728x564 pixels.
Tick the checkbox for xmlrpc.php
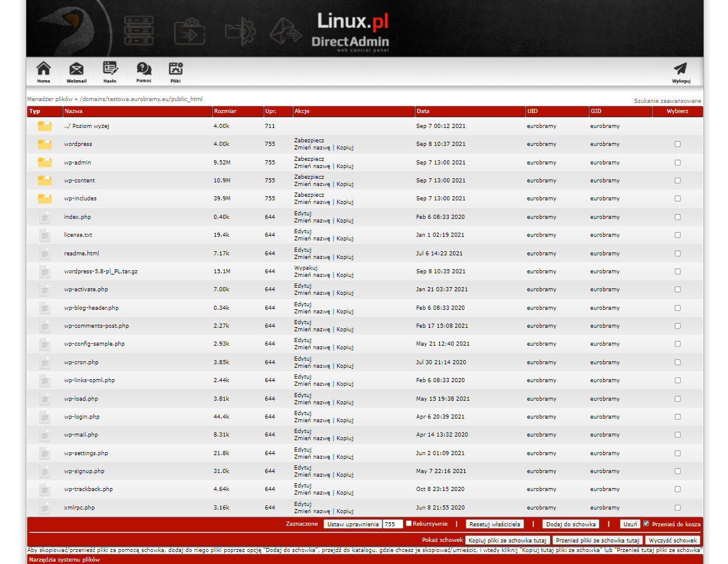(677, 508)
